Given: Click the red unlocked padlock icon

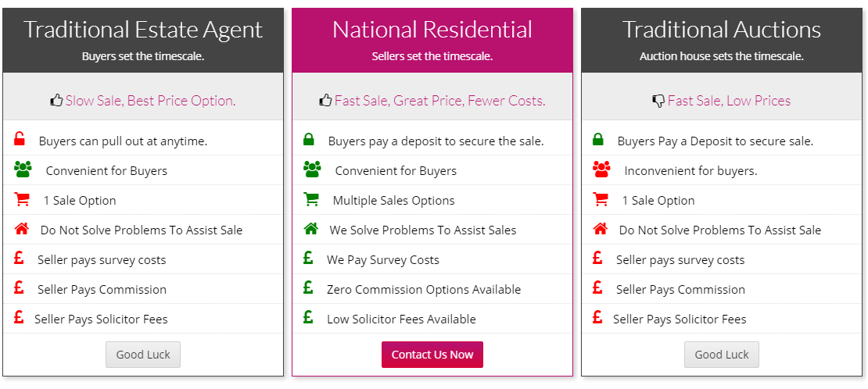Looking at the screenshot, I should point(20,140).
